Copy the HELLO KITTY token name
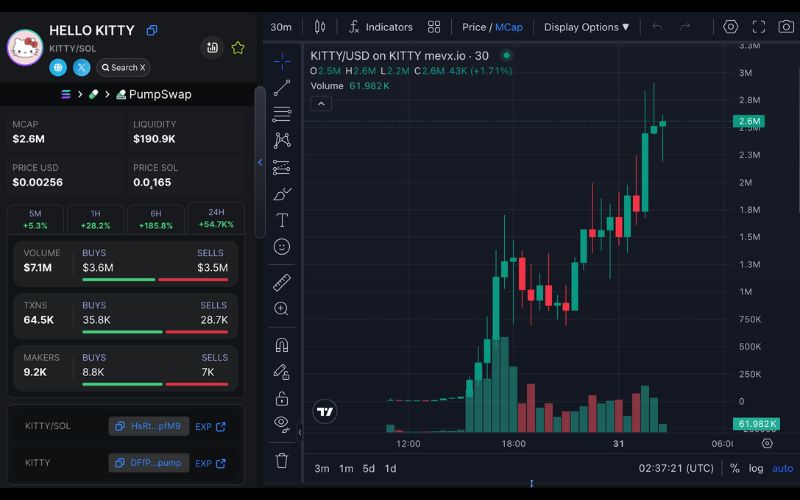The image size is (800, 500). pos(152,31)
